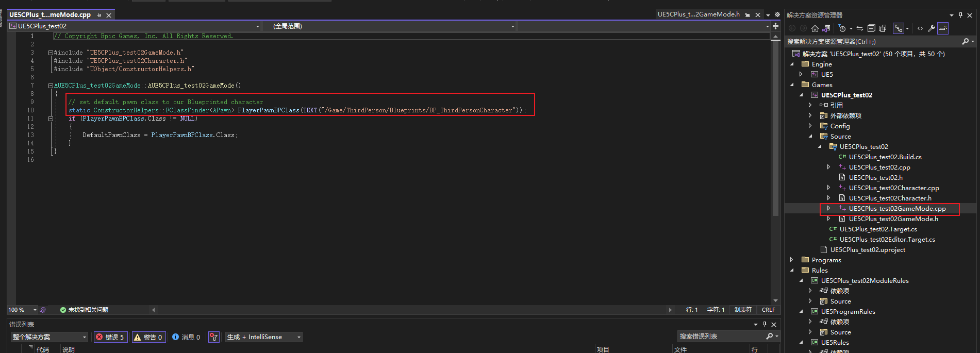Open Properties via the wrench icon
980x353 pixels.
[x=932, y=28]
